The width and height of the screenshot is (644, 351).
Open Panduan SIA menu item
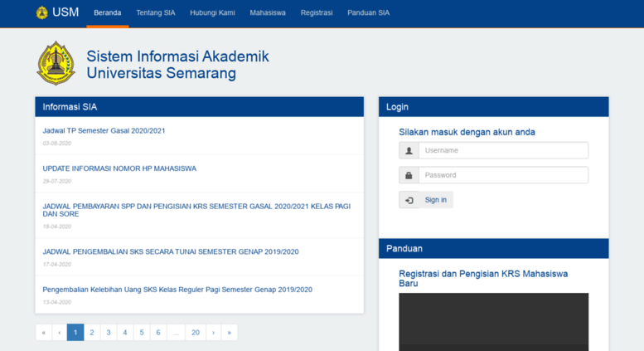tap(368, 13)
